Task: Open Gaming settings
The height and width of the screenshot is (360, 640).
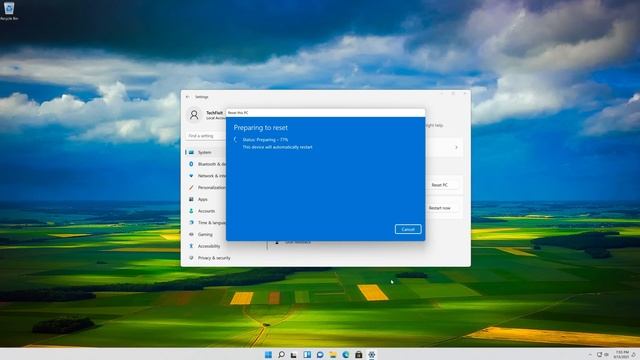Action: pos(205,235)
